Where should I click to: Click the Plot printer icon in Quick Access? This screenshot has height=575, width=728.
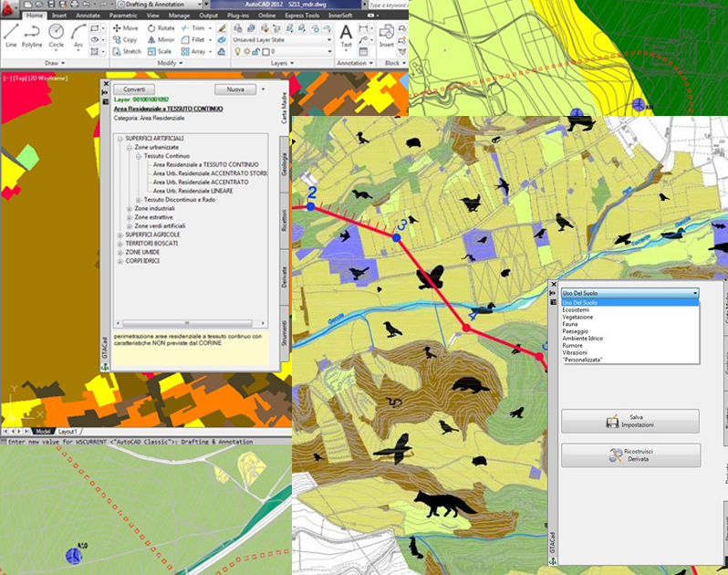[74, 5]
